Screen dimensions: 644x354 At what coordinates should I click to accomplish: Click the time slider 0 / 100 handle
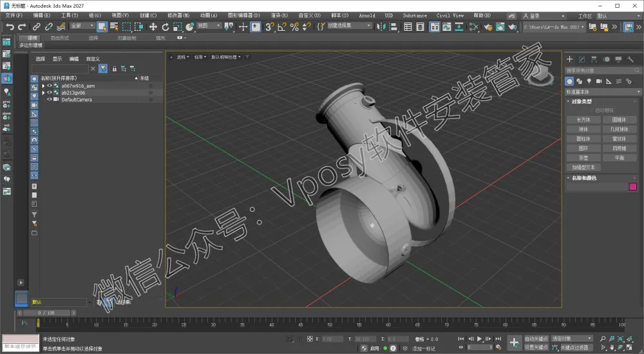pos(46,313)
